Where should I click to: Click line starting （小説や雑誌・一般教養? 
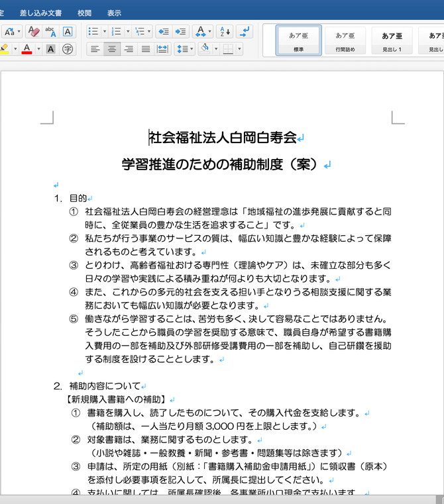pyautogui.click(x=215, y=453)
